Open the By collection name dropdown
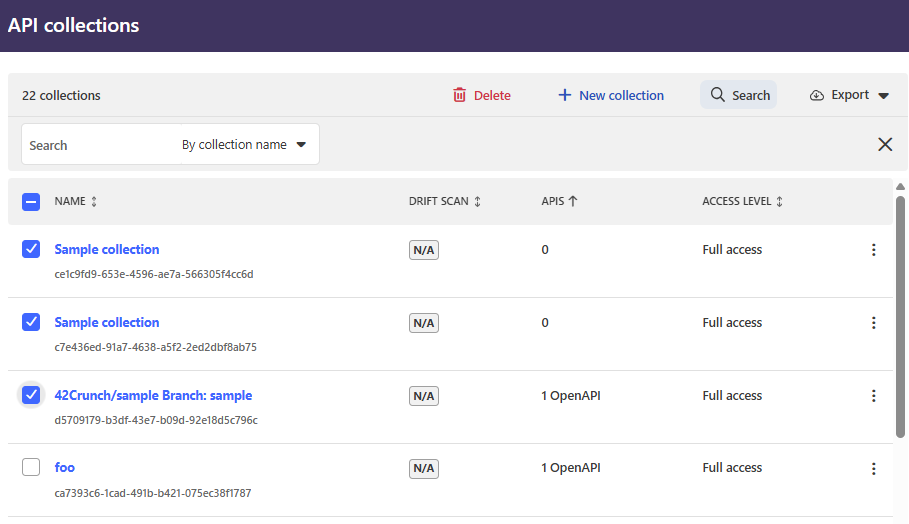The image size is (909, 524). click(x=244, y=144)
